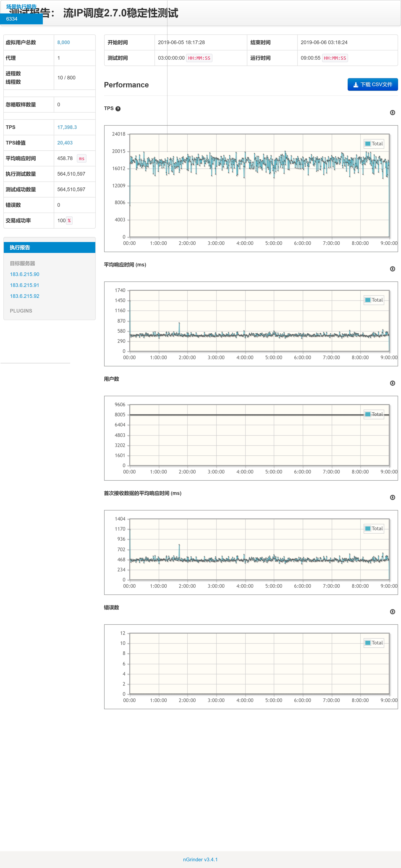Click the TPS peak value 20,403
The width and height of the screenshot is (401, 868).
click(65, 143)
